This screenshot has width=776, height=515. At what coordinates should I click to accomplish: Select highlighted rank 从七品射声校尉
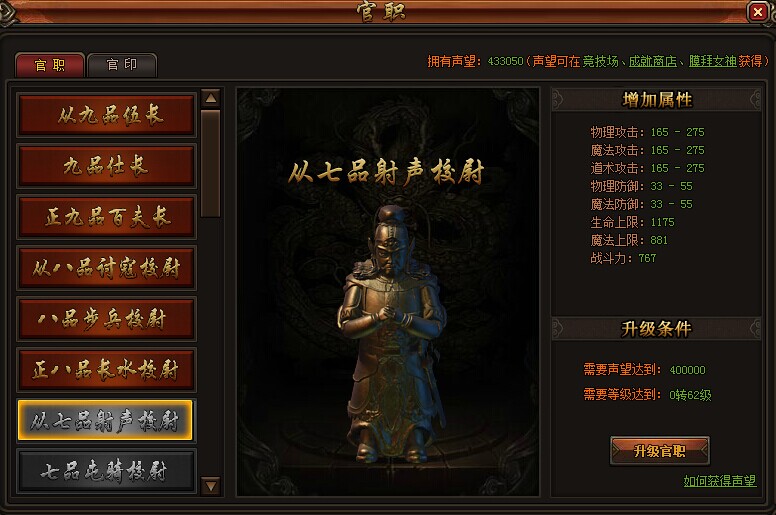click(105, 421)
